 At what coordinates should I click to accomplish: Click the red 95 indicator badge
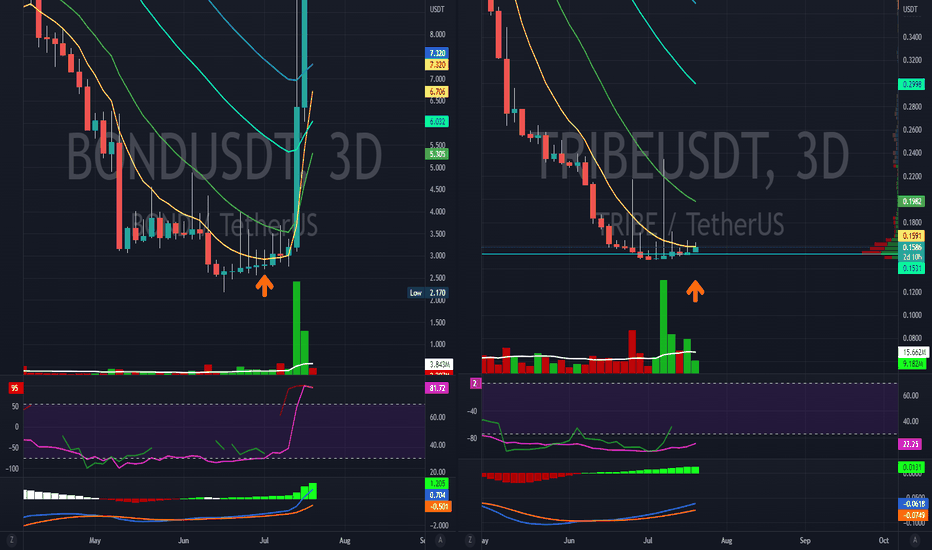[x=15, y=388]
